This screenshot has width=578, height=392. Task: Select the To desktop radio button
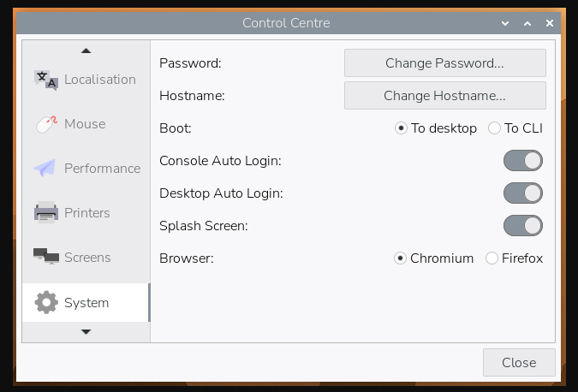pyautogui.click(x=401, y=128)
